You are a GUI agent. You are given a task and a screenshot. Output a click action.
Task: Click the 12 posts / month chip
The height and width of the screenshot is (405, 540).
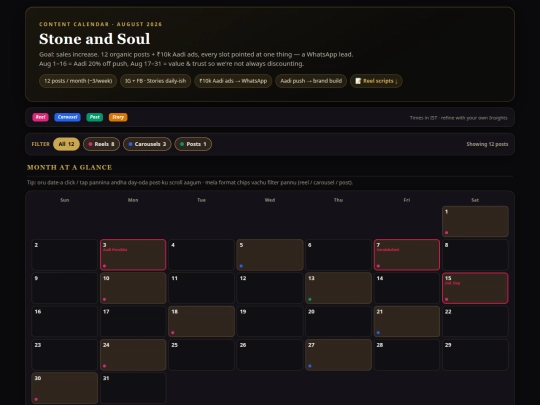(x=78, y=81)
